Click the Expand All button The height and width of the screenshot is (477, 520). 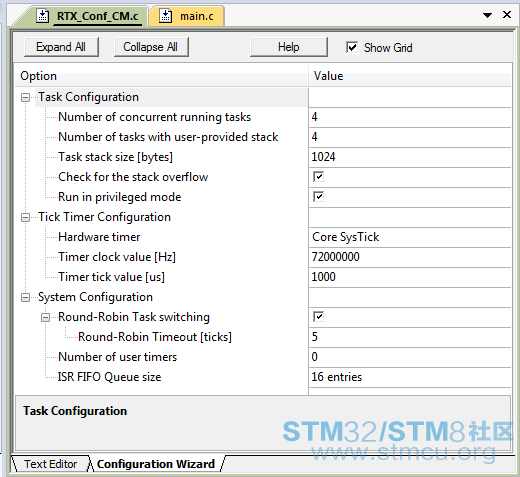tap(61, 47)
